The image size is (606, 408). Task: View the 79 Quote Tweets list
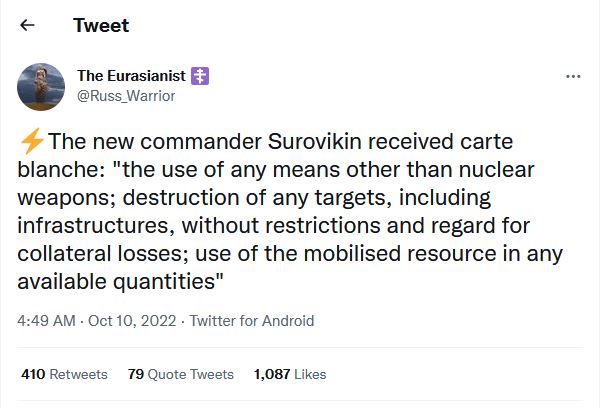[181, 374]
